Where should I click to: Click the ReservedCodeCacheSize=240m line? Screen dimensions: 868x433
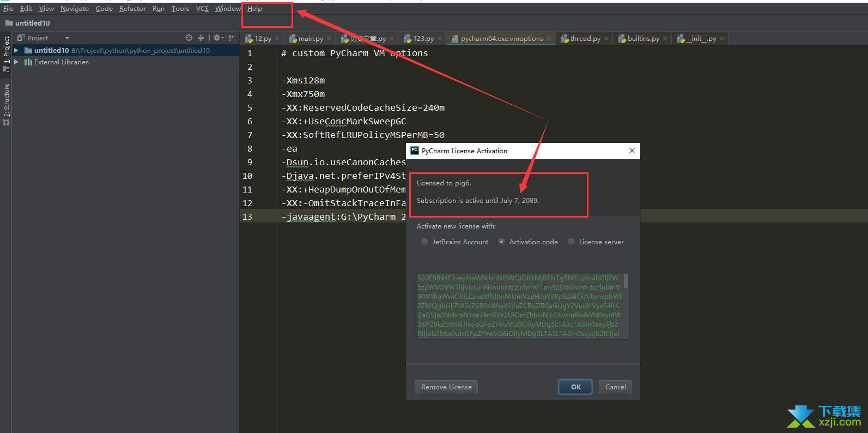click(363, 107)
